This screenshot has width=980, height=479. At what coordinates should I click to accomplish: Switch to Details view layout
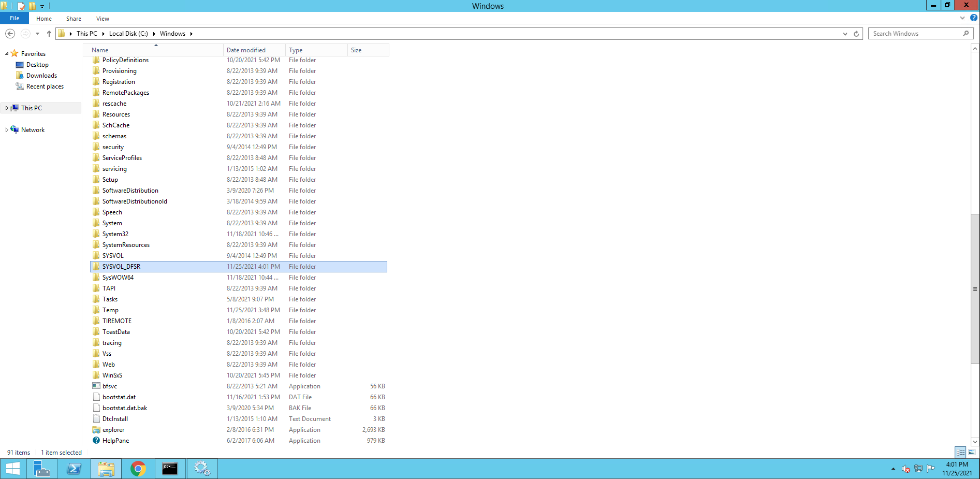(961, 452)
